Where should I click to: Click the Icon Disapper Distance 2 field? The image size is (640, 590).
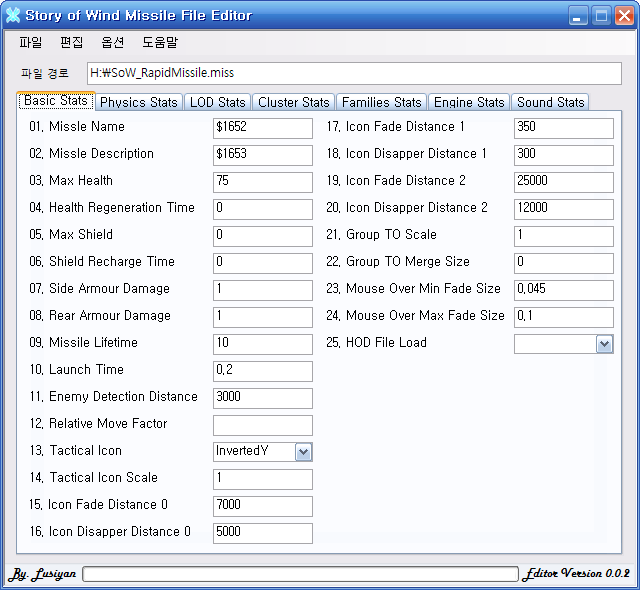[564, 209]
